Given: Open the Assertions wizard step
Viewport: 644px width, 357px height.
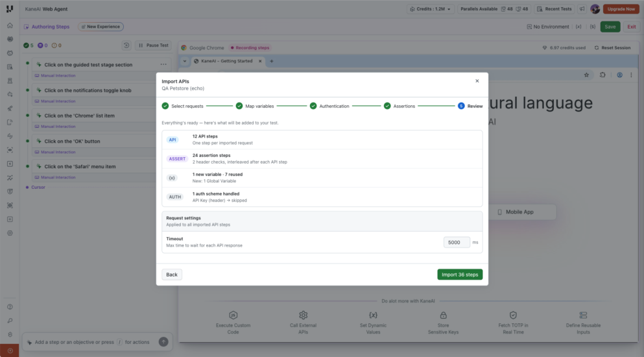Looking at the screenshot, I should click(400, 106).
